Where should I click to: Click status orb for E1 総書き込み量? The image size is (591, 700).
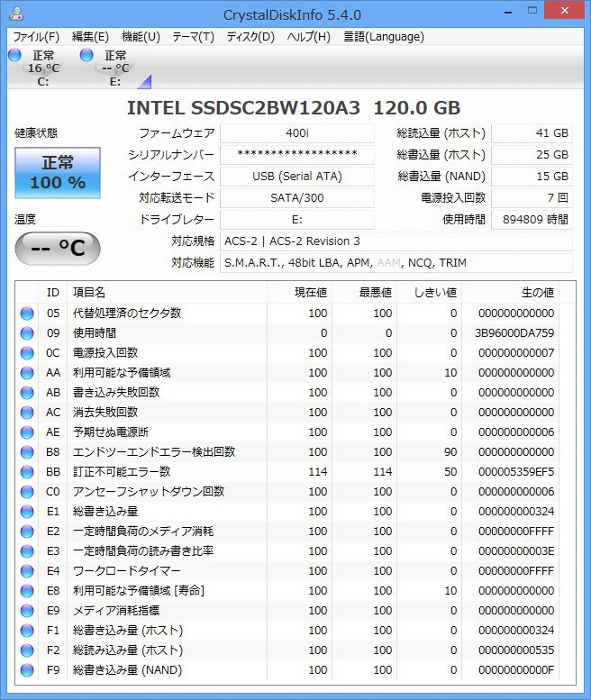pos(27,512)
